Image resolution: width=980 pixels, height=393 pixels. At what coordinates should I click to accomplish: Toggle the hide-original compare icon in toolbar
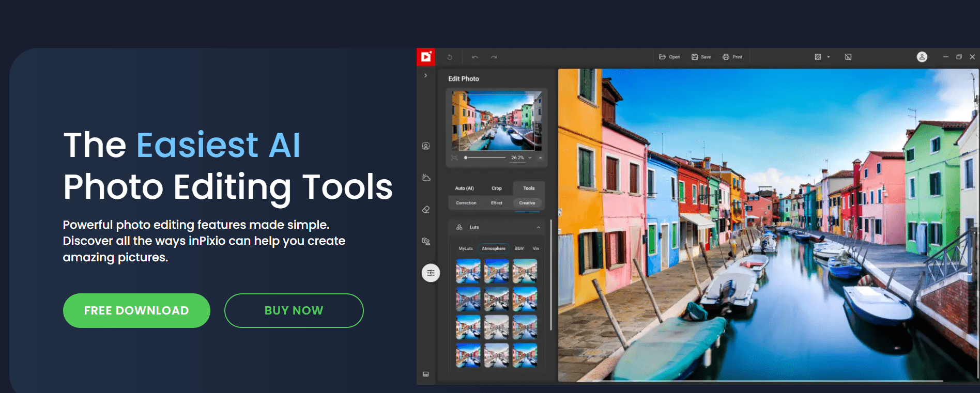click(848, 57)
